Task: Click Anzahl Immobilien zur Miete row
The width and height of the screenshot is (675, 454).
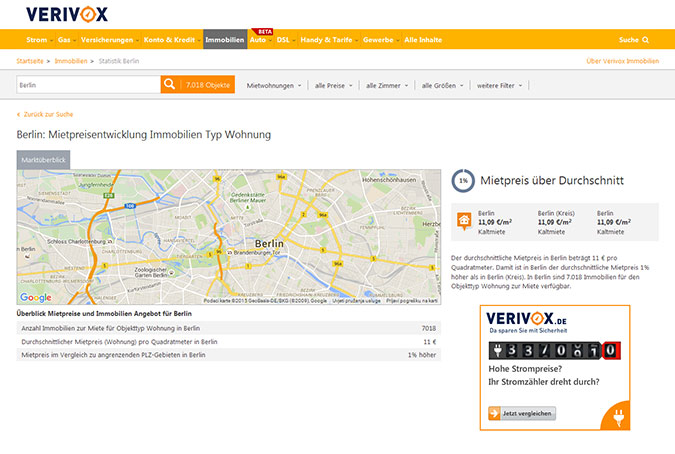Action: (229, 328)
